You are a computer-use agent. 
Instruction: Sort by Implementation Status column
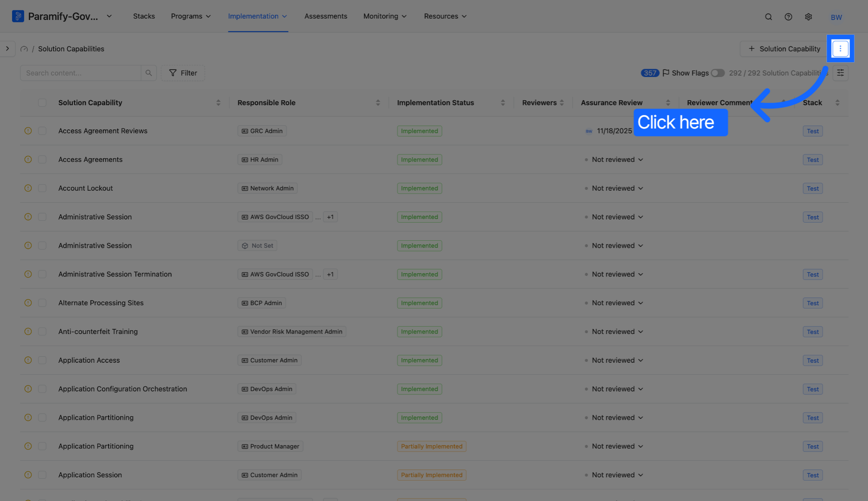(x=503, y=103)
